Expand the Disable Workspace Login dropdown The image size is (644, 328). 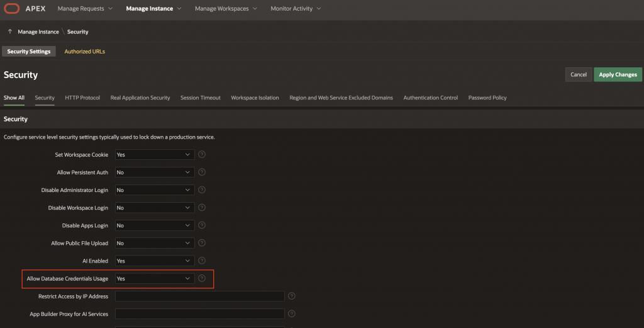tap(155, 208)
